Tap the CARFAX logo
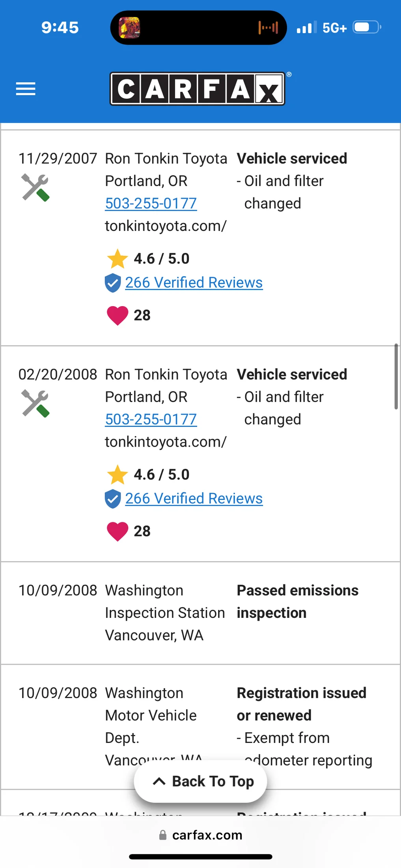The height and width of the screenshot is (868, 401). (198, 88)
